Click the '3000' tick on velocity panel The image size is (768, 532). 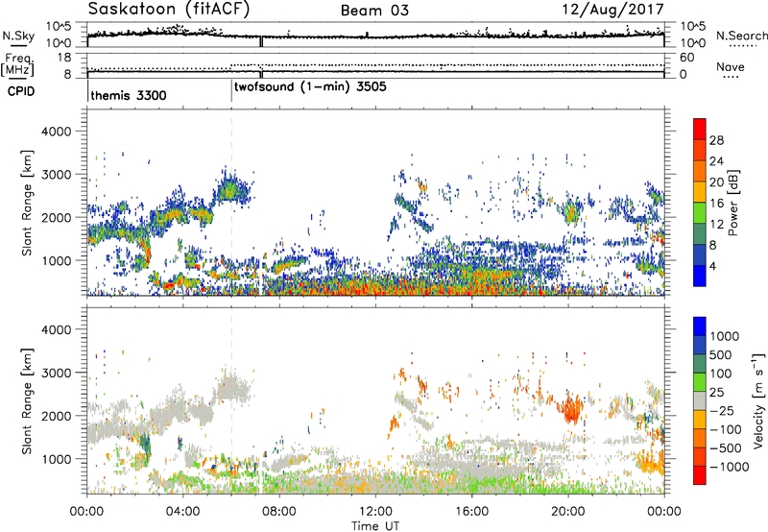point(56,373)
